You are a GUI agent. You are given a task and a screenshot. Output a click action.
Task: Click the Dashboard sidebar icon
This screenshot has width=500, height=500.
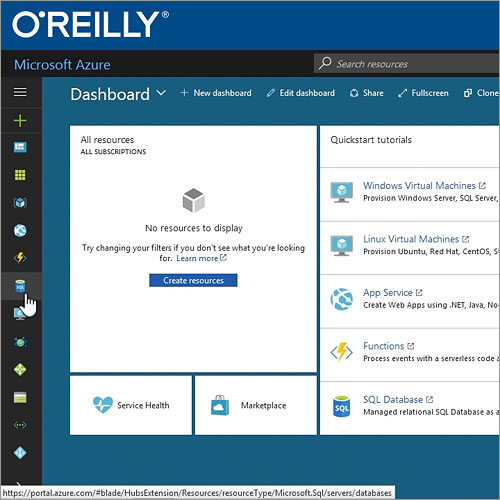pos(20,147)
